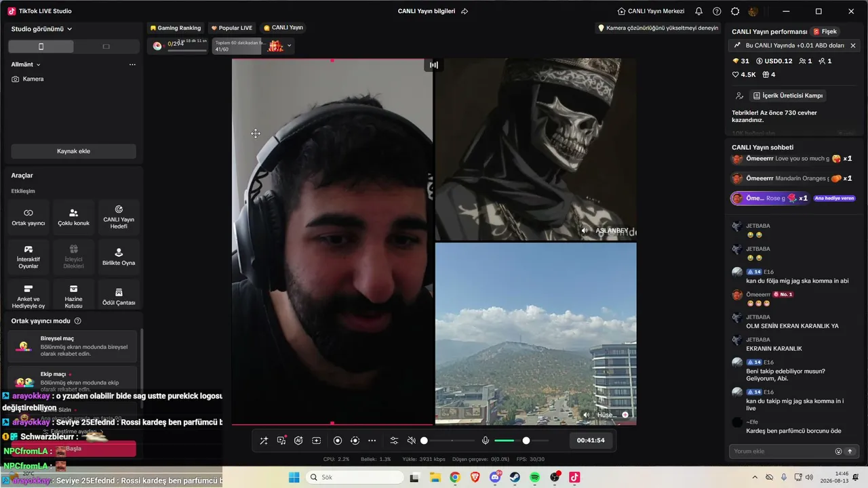
Task: Open Chrome from taskbar
Action: pyautogui.click(x=455, y=477)
